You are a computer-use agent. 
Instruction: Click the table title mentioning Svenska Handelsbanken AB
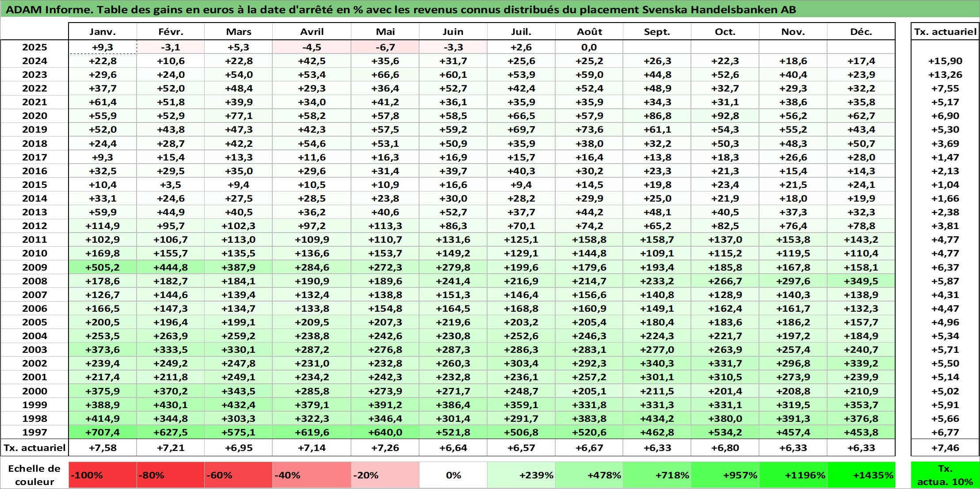point(400,9)
